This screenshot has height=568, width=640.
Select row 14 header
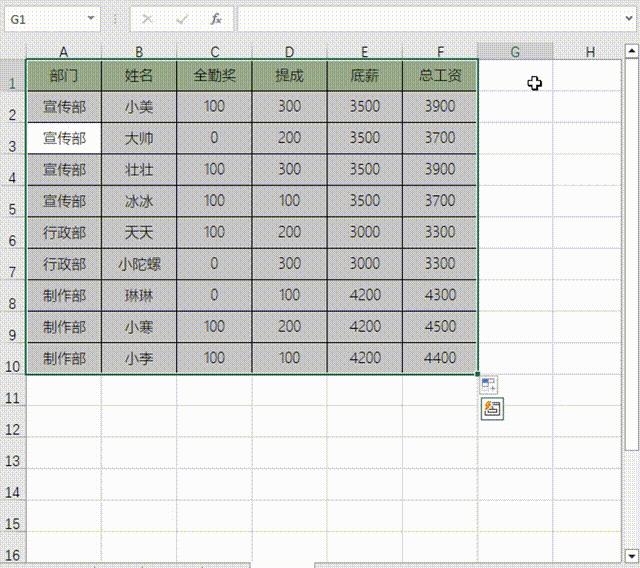(x=13, y=484)
